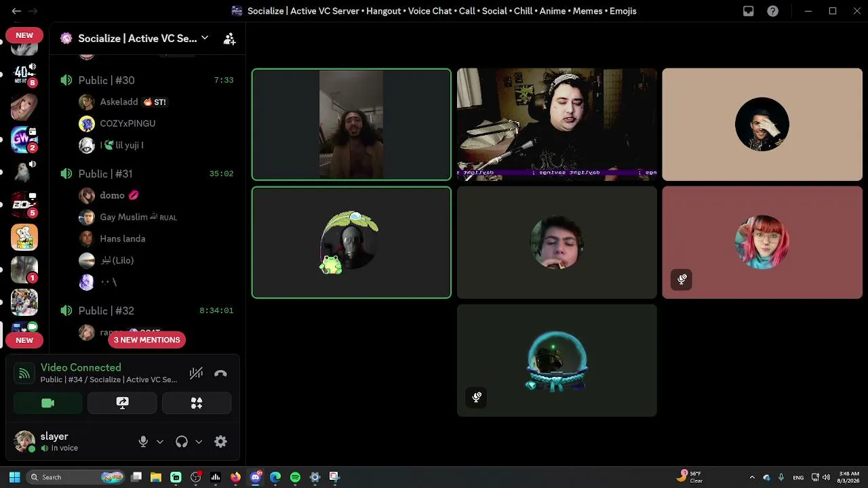Open User Settings gear
Viewport: 868px width, 488px height.
(220, 442)
